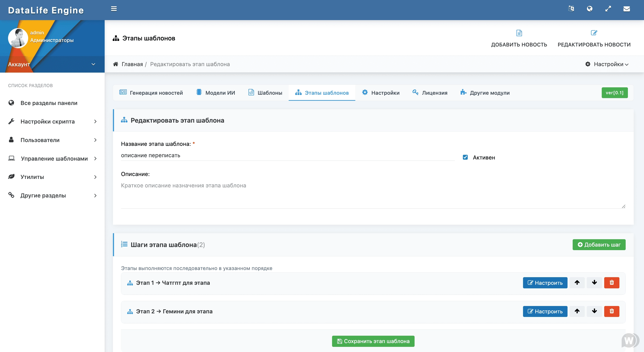
Task: Expand the Аккаунт dropdown in sidebar
Action: (93, 64)
